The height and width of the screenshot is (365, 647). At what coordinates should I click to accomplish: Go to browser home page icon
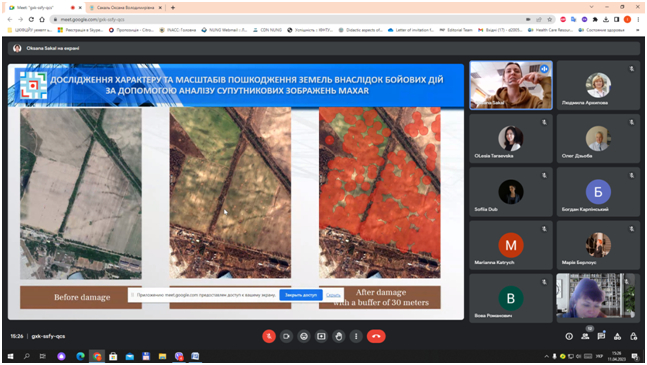click(x=42, y=19)
